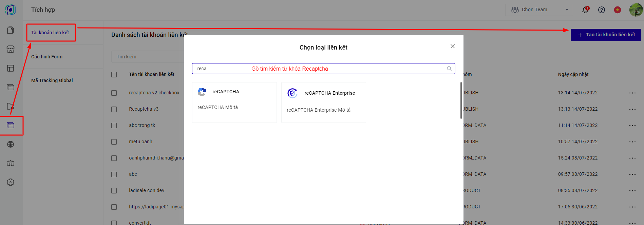Open the globe domain icon in sidebar
Screen dimensions: 644x225
tap(11, 144)
